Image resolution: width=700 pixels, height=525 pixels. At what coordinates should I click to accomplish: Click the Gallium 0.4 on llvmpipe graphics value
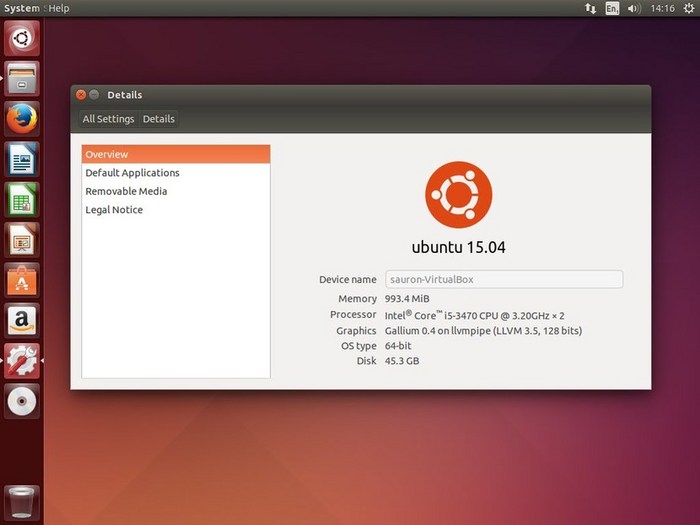483,331
